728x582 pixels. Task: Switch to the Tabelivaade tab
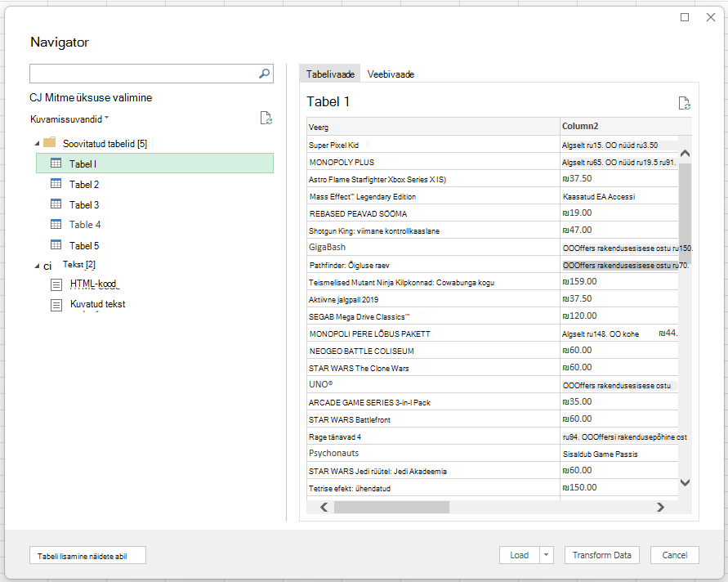pos(330,74)
